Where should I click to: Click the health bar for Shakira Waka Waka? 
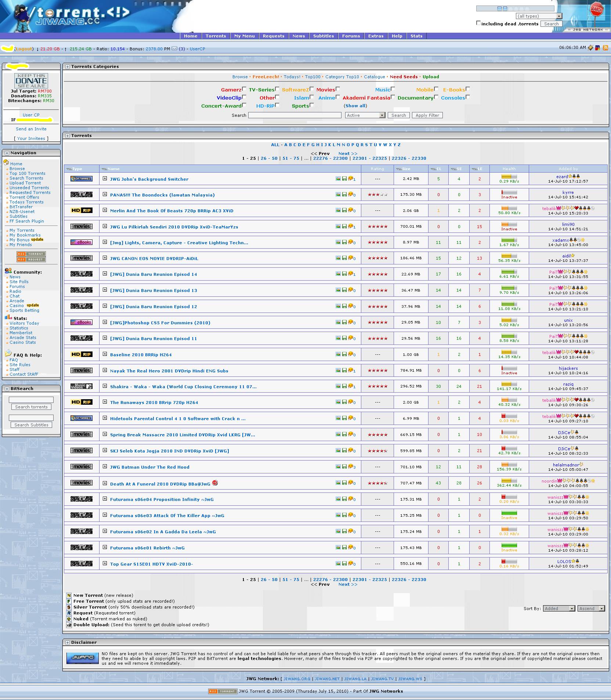tap(509, 384)
